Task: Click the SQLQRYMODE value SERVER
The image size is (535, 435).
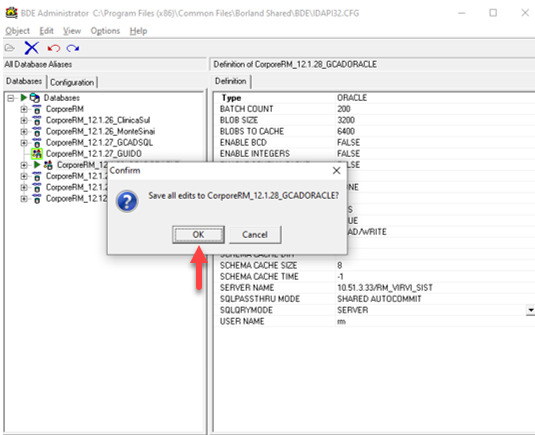Action: (353, 310)
